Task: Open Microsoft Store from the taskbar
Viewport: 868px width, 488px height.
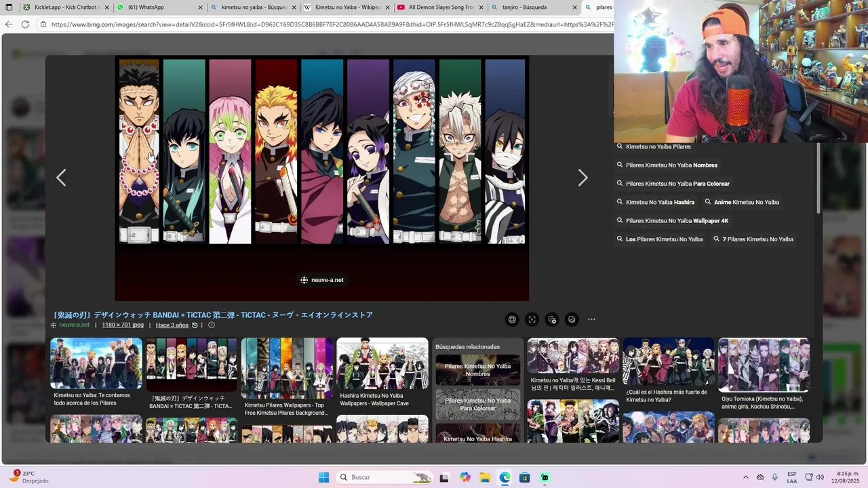Action: pos(525,477)
